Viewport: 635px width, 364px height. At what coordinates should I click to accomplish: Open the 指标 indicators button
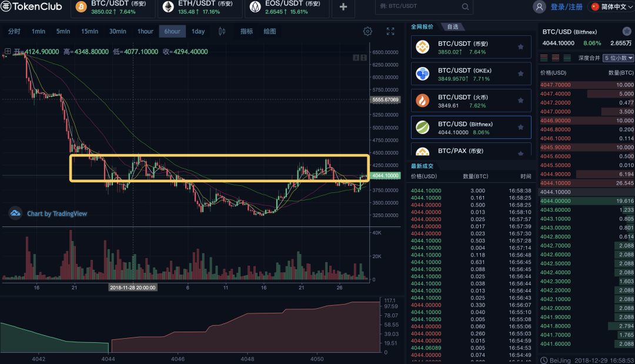[x=246, y=31]
